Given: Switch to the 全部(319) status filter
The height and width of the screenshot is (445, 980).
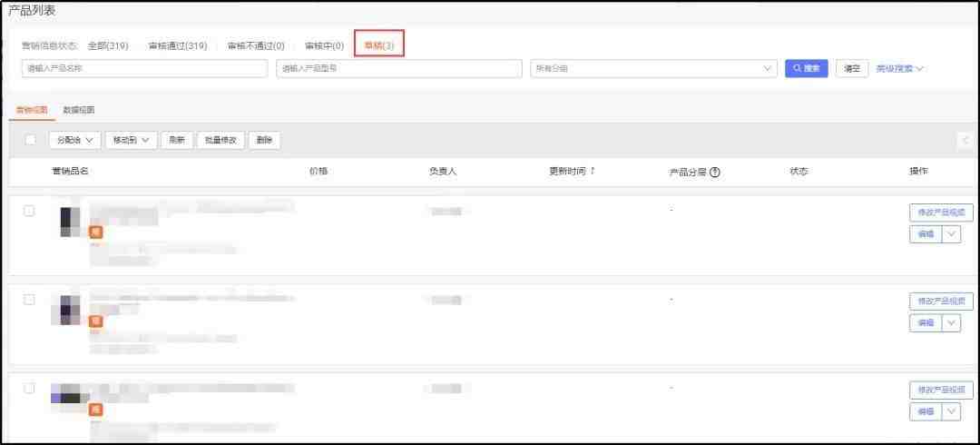Looking at the screenshot, I should [108, 45].
